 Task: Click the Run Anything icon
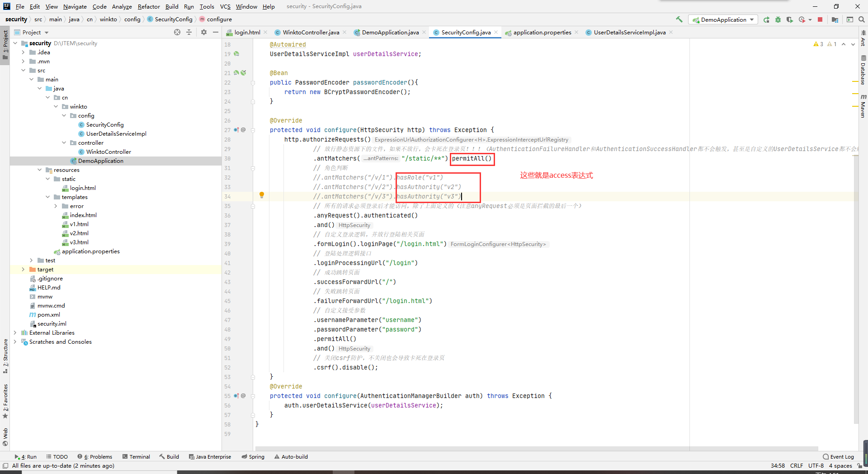point(850,19)
